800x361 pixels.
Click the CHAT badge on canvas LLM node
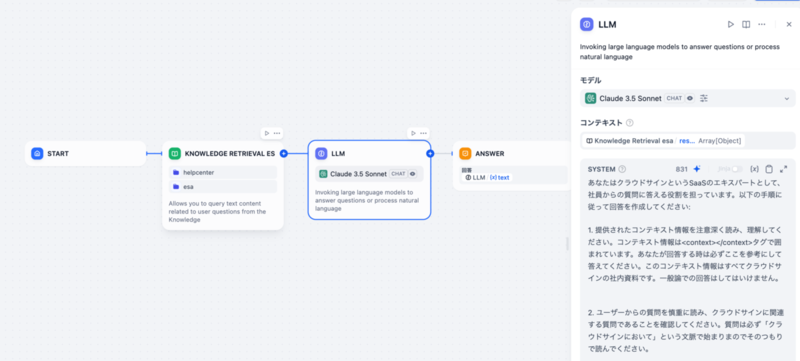tap(398, 174)
